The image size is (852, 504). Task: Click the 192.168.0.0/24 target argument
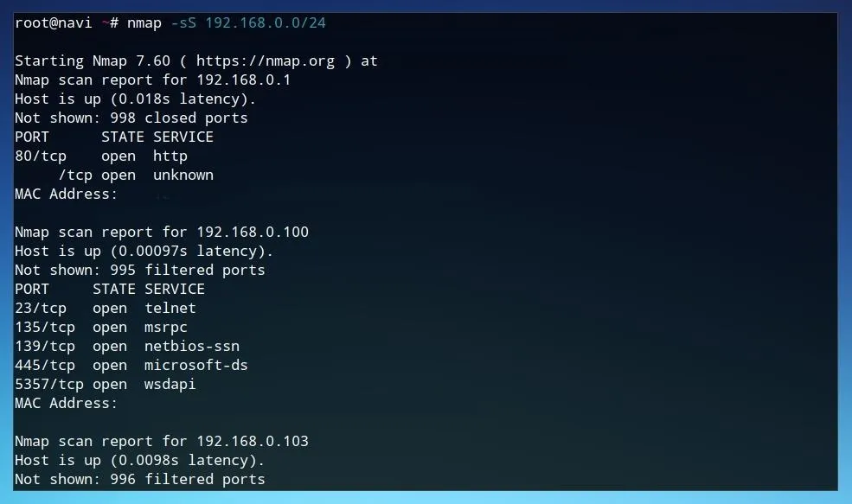pyautogui.click(x=266, y=23)
